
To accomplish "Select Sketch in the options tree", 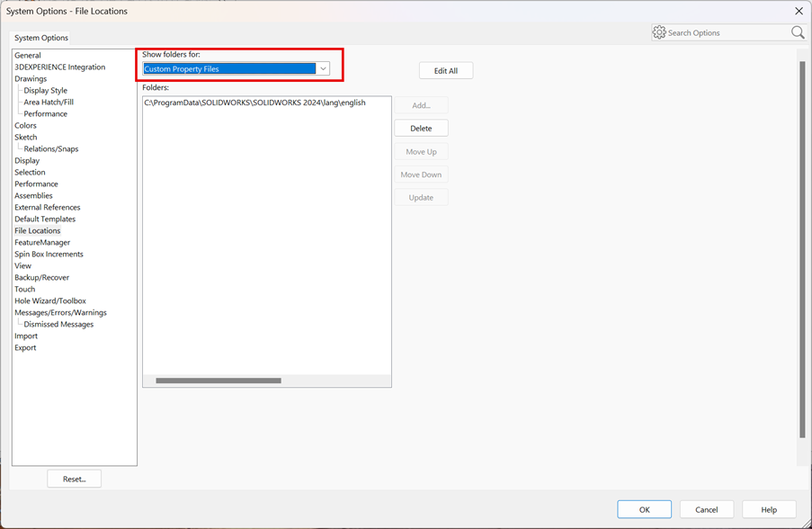I will tap(26, 138).
